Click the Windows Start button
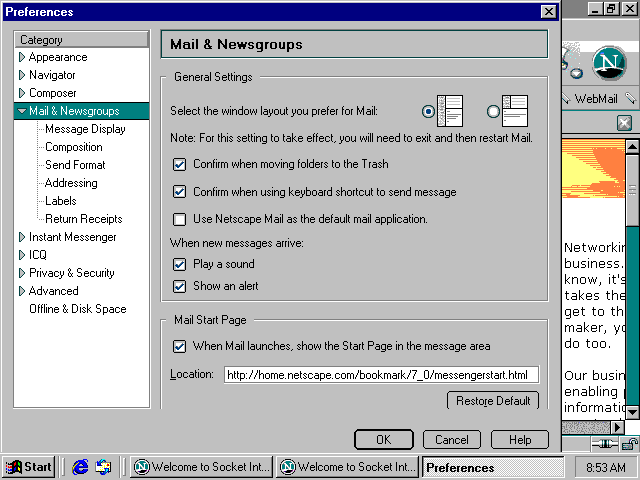Viewport: 640px width, 480px height. (29, 467)
